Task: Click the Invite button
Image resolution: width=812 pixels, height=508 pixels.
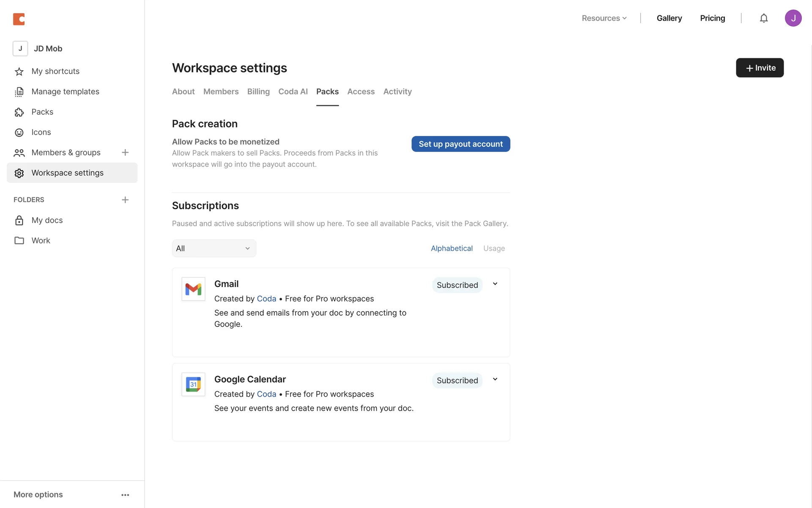Action: [760, 68]
